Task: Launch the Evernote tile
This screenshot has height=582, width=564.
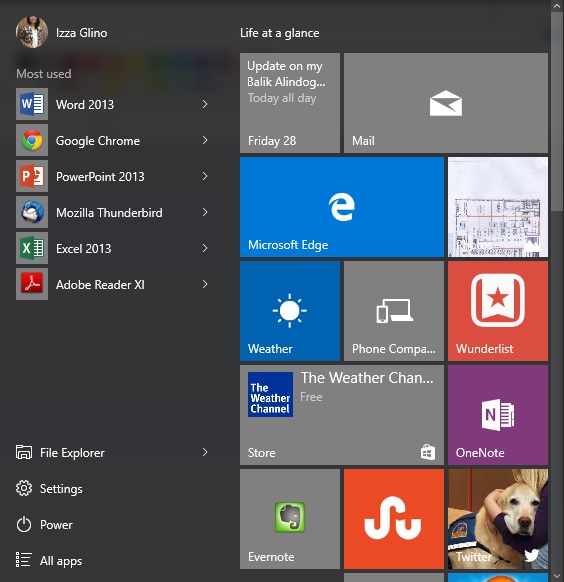Action: [290, 519]
